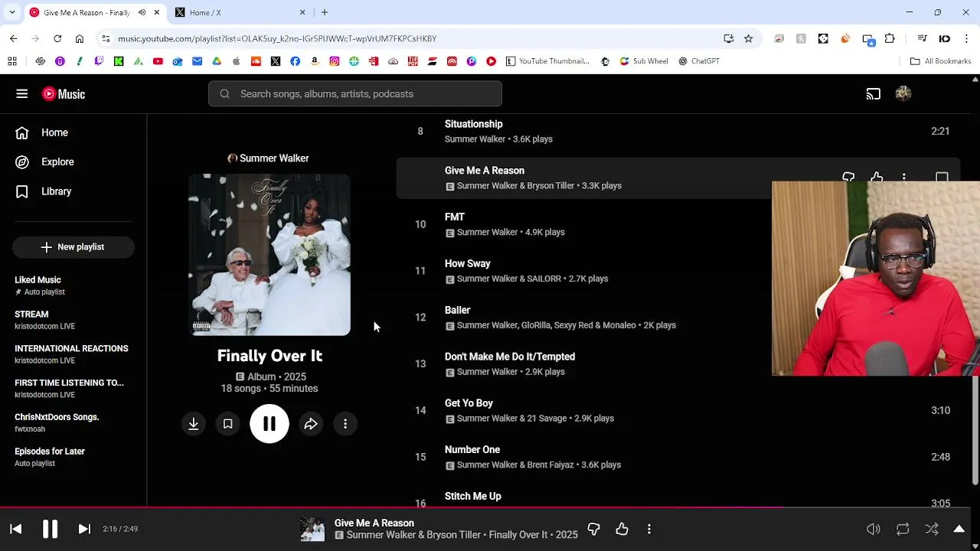This screenshot has width=980, height=551.
Task: Skip to previous track in player bar
Action: pyautogui.click(x=15, y=529)
